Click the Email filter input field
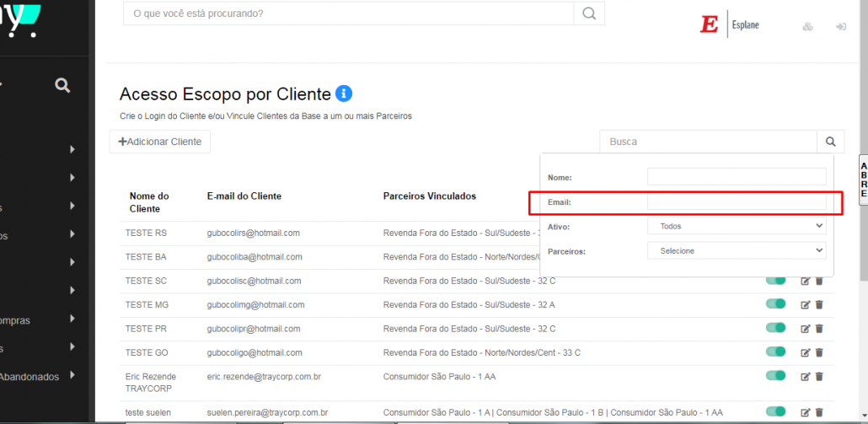Viewport: 868px width, 424px height. (x=737, y=201)
